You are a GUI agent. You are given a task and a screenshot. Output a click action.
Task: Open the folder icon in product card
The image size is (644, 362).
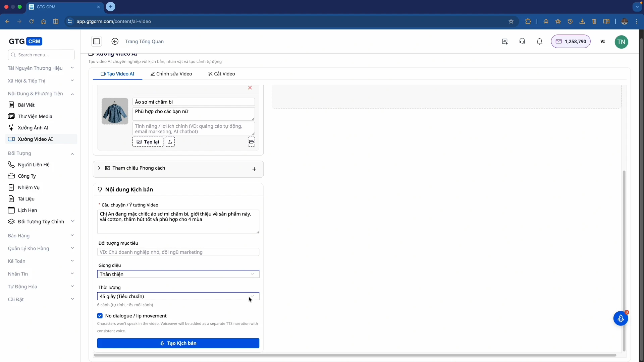click(251, 142)
